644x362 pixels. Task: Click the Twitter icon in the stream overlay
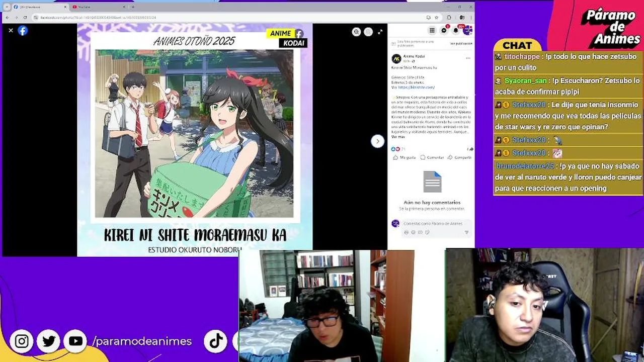tap(49, 341)
